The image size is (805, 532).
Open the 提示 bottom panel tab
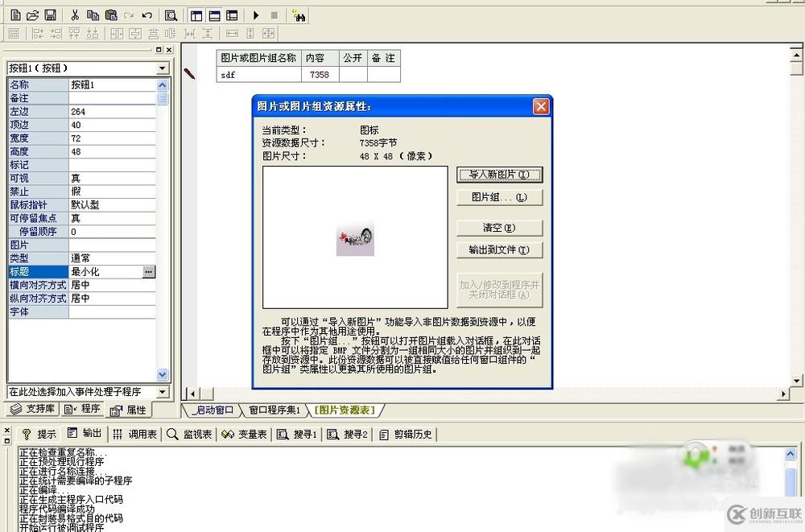[x=39, y=435]
